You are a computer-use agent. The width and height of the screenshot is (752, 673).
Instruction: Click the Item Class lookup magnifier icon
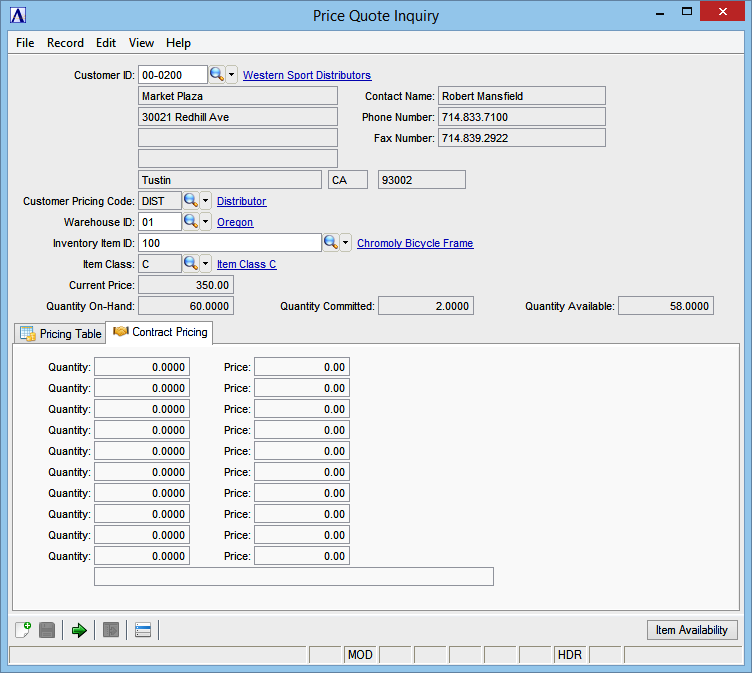pyautogui.click(x=190, y=264)
